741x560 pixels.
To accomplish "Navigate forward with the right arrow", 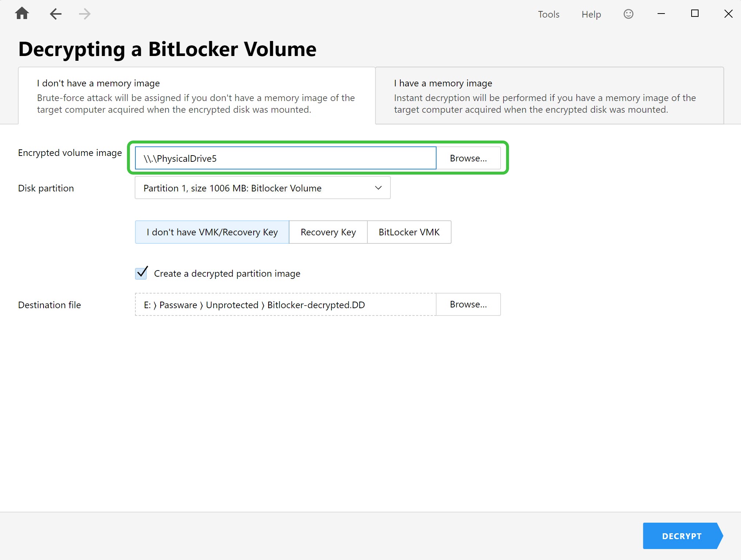I will pos(85,14).
